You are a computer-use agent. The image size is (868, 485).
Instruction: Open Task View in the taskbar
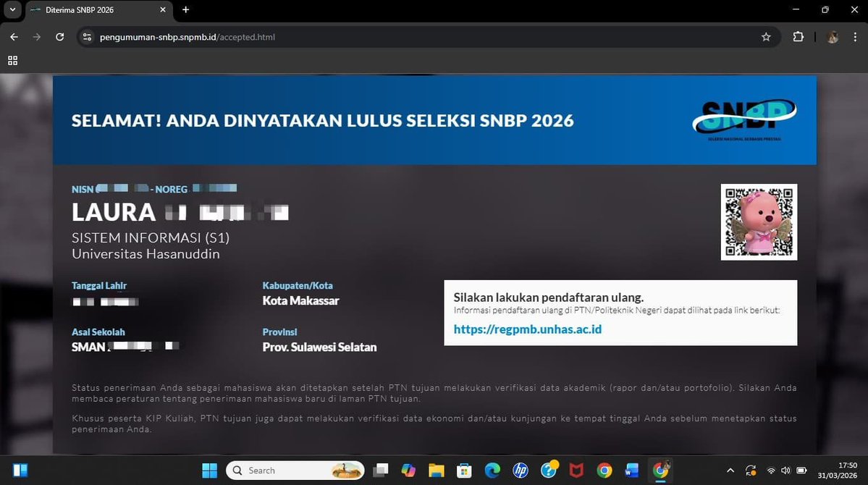pos(381,471)
